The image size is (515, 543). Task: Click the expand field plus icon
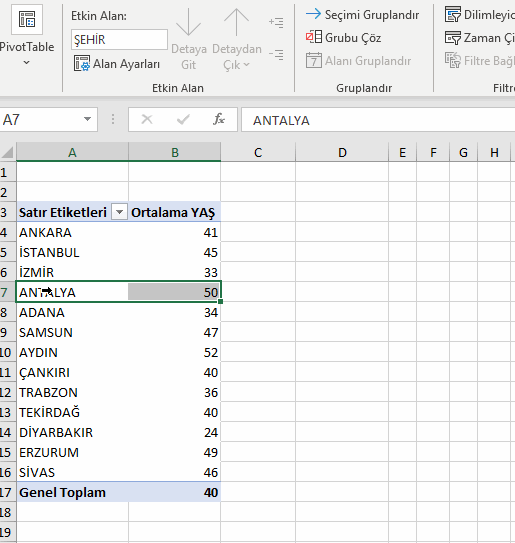pyautogui.click(x=276, y=23)
